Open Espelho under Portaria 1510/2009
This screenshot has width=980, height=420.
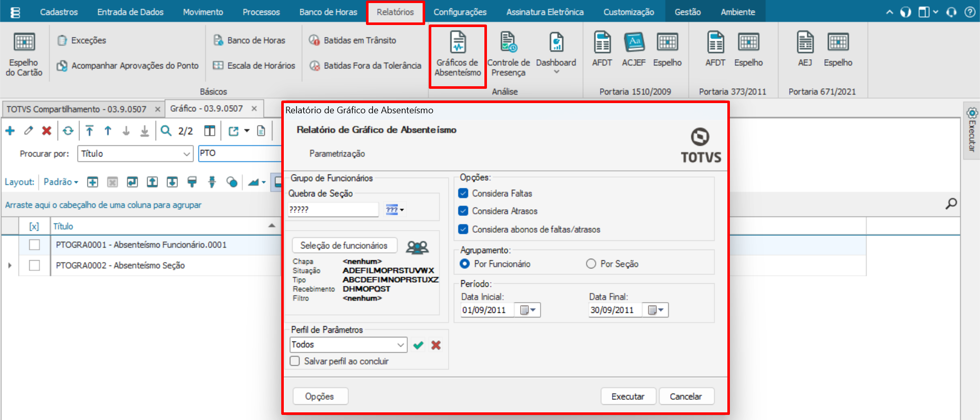[x=667, y=50]
